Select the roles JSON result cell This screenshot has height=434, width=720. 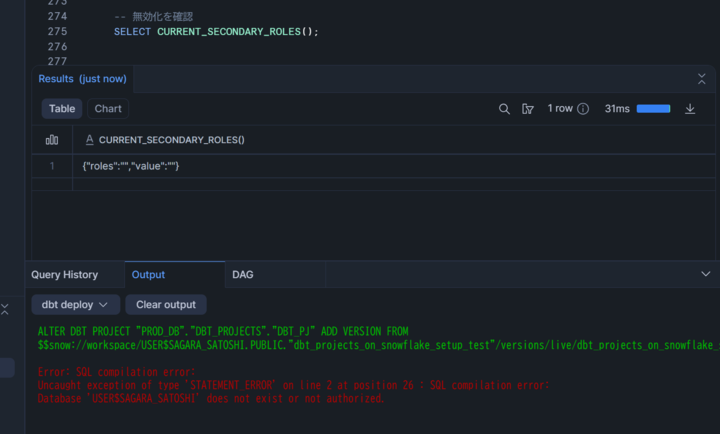click(131, 166)
